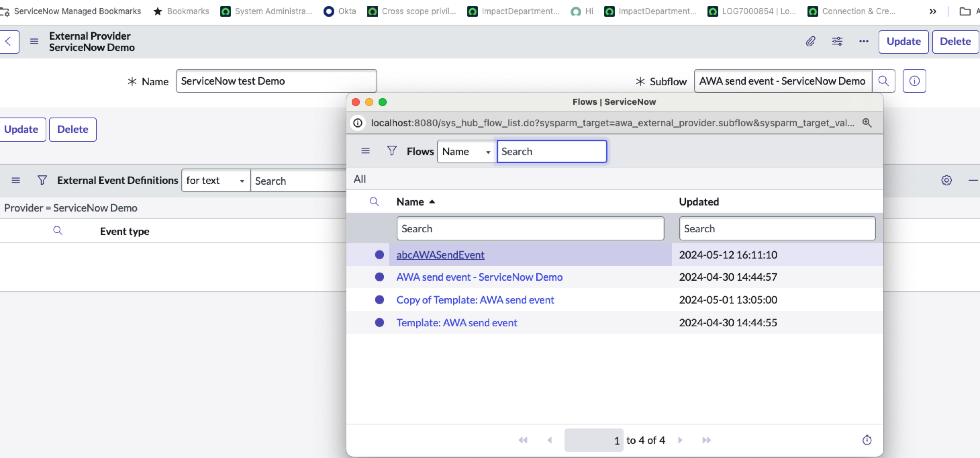Click response time stopwatch icon

[867, 440]
